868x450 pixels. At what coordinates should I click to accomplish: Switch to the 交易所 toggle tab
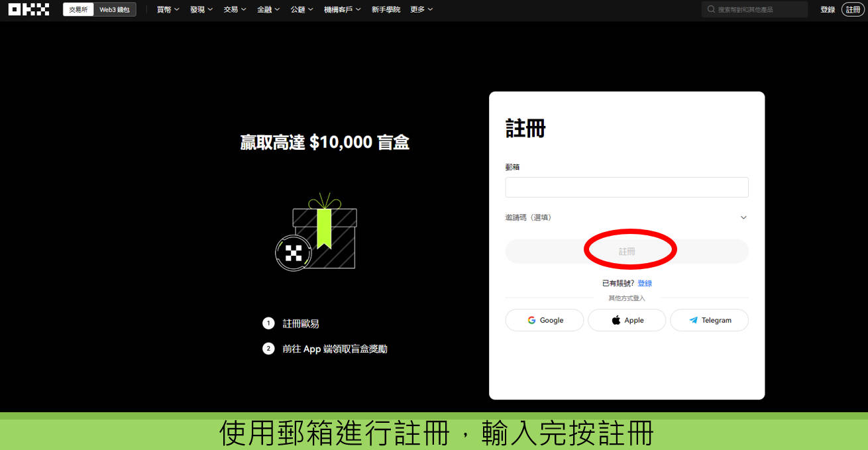78,10
